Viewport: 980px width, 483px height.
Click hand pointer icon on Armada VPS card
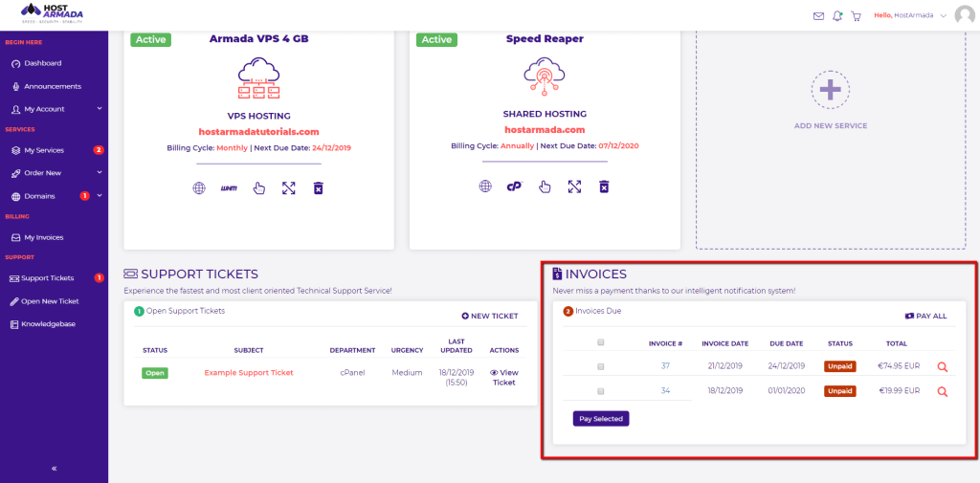258,188
